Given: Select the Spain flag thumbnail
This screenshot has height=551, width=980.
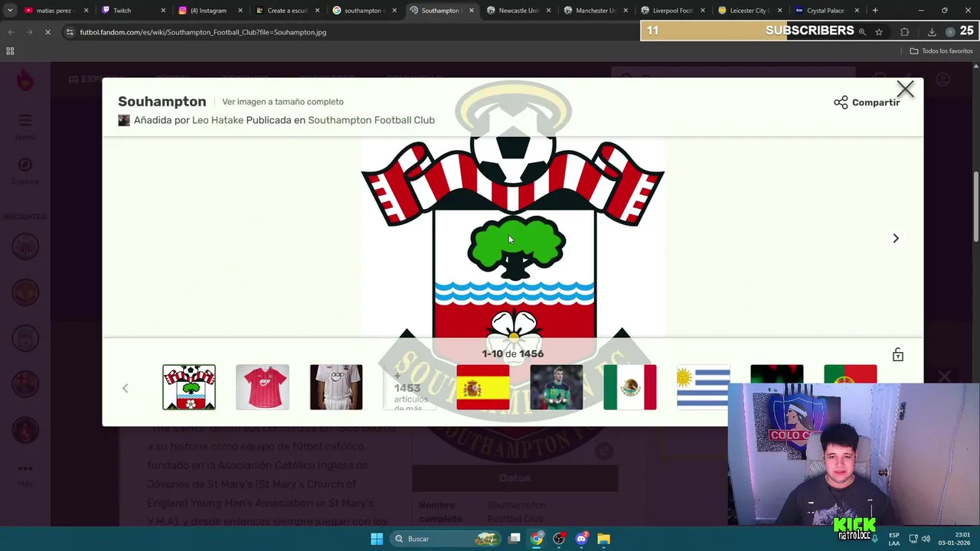Looking at the screenshot, I should click(x=483, y=387).
